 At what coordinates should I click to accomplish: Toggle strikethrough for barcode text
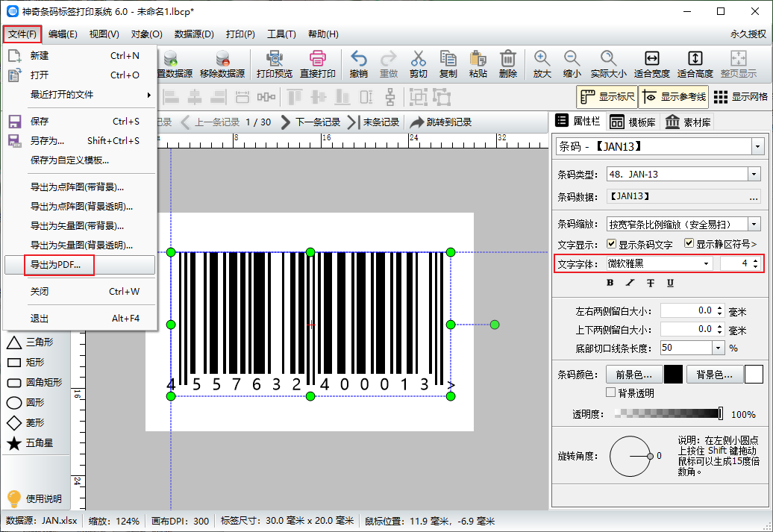(650, 283)
